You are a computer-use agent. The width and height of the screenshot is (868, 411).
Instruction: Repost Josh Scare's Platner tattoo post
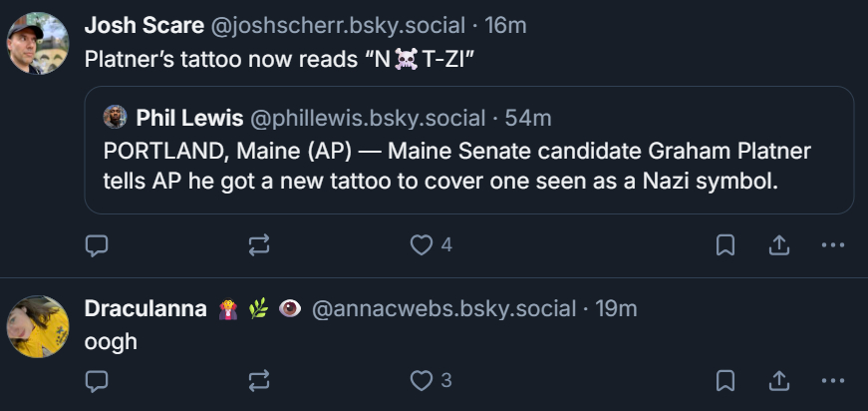click(x=259, y=244)
